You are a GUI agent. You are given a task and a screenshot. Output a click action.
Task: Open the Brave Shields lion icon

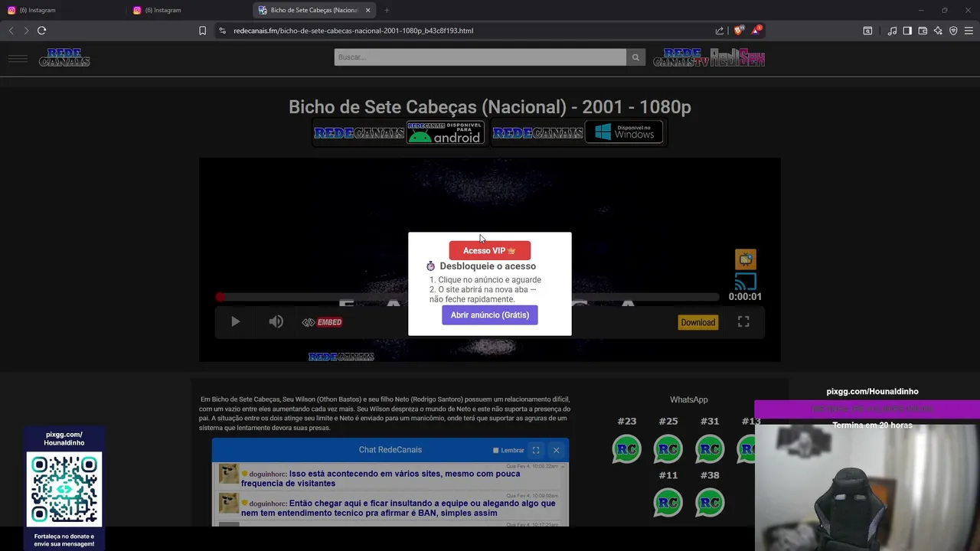(738, 31)
